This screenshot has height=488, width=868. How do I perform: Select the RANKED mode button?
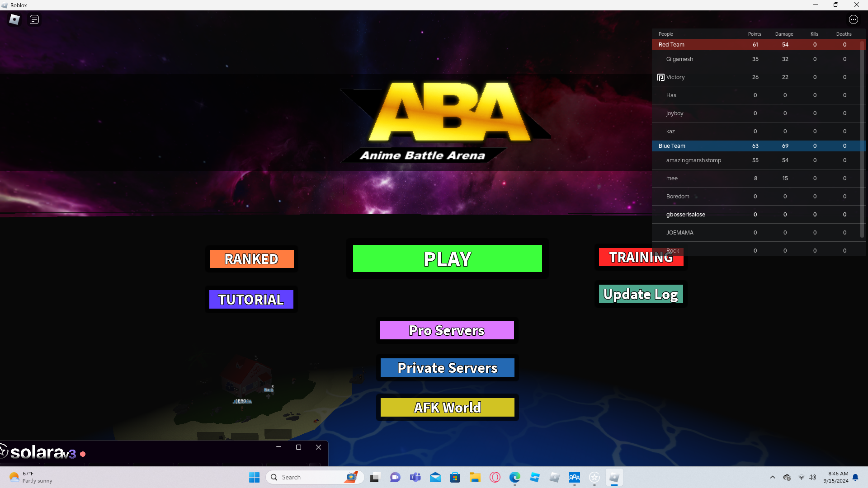pos(252,259)
